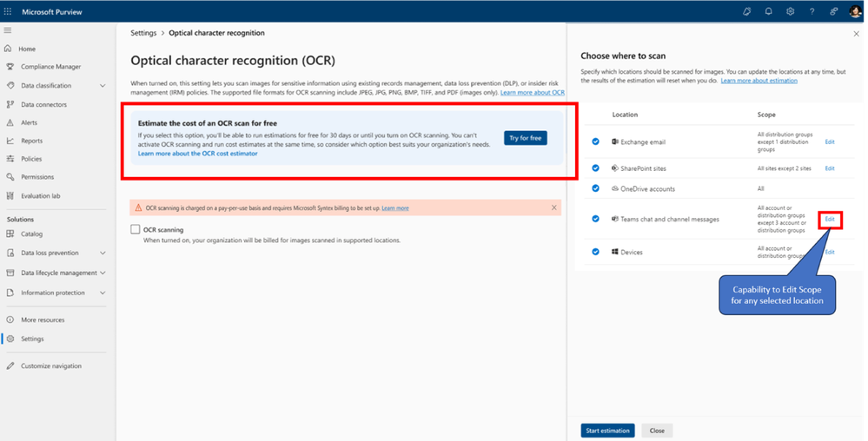Open the Evaluation lab icon
The image size is (868, 441).
pos(10,195)
